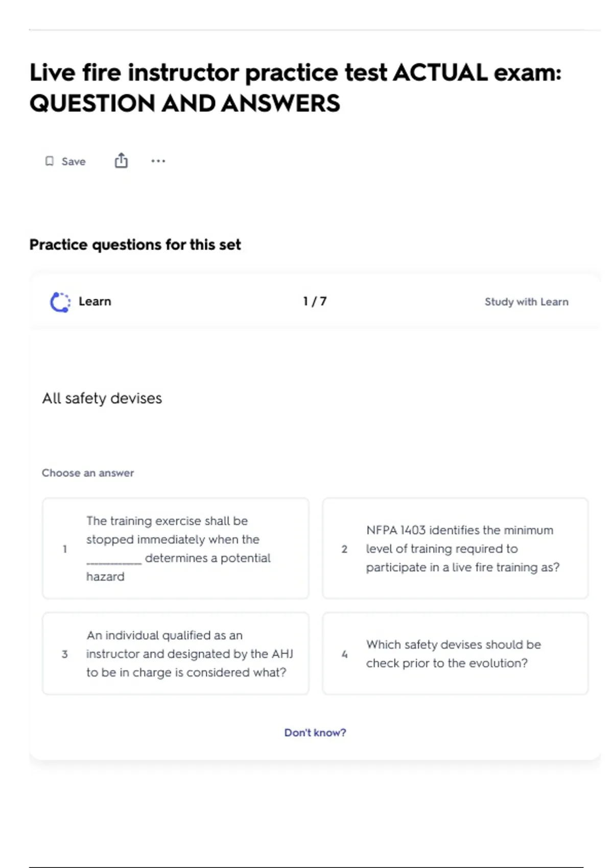
Task: Click the Save bookmark icon
Action: 50,161
